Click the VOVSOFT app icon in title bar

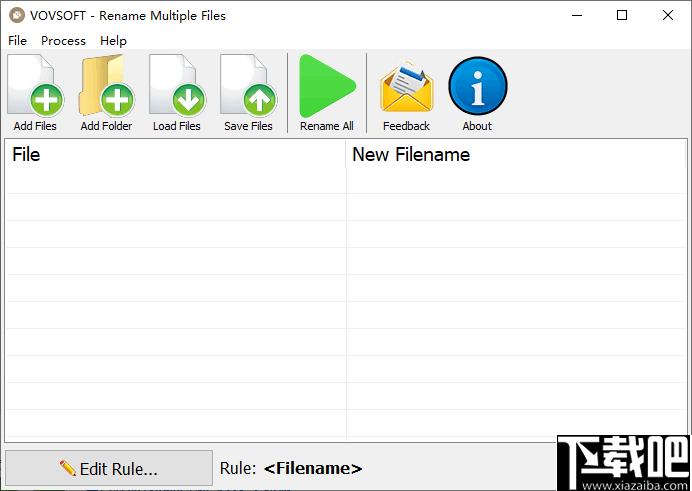tap(16, 15)
